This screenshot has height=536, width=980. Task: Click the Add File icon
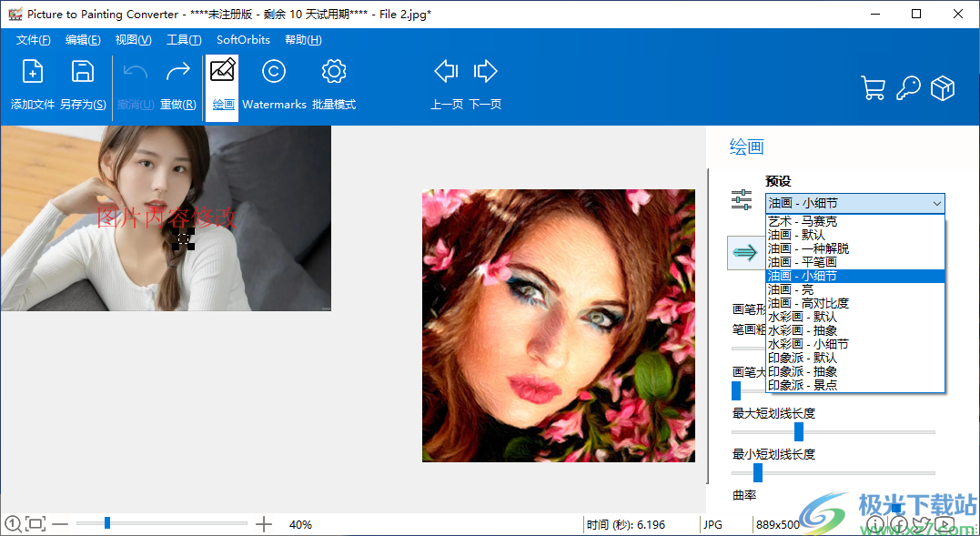pos(33,71)
